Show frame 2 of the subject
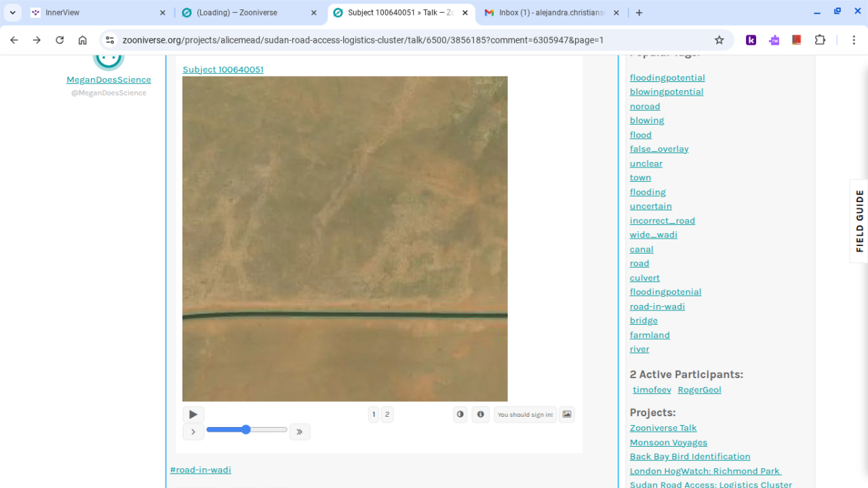Screen dimensions: 868x488 pyautogui.click(x=387, y=415)
